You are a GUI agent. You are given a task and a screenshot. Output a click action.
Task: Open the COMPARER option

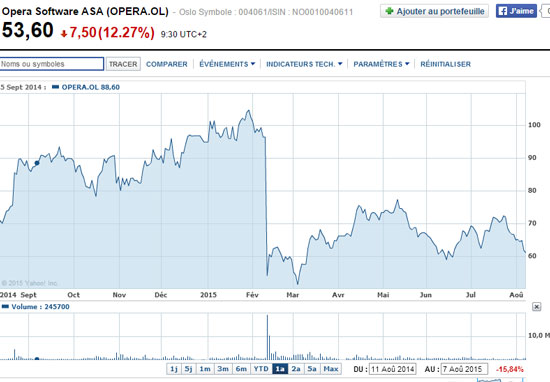167,64
